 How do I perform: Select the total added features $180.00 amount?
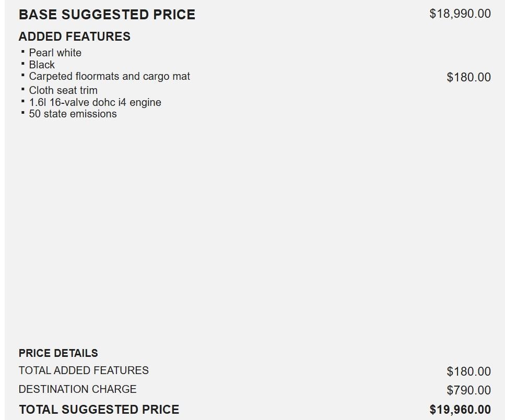pos(468,371)
